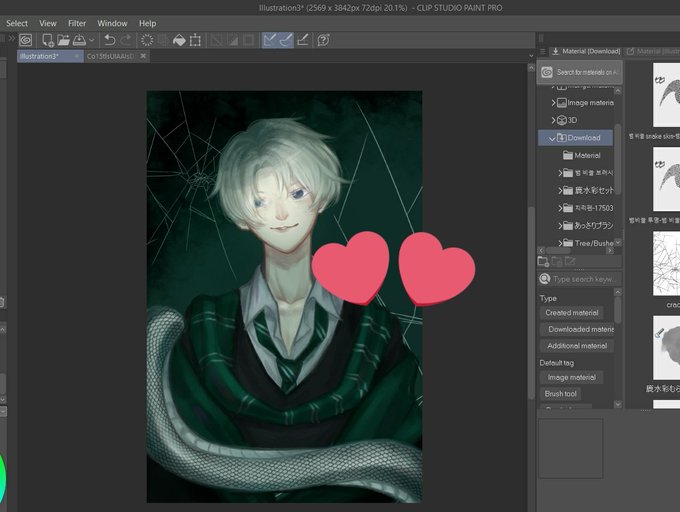Select the 3D tree item
Screen dimensions: 680x512
point(567,120)
